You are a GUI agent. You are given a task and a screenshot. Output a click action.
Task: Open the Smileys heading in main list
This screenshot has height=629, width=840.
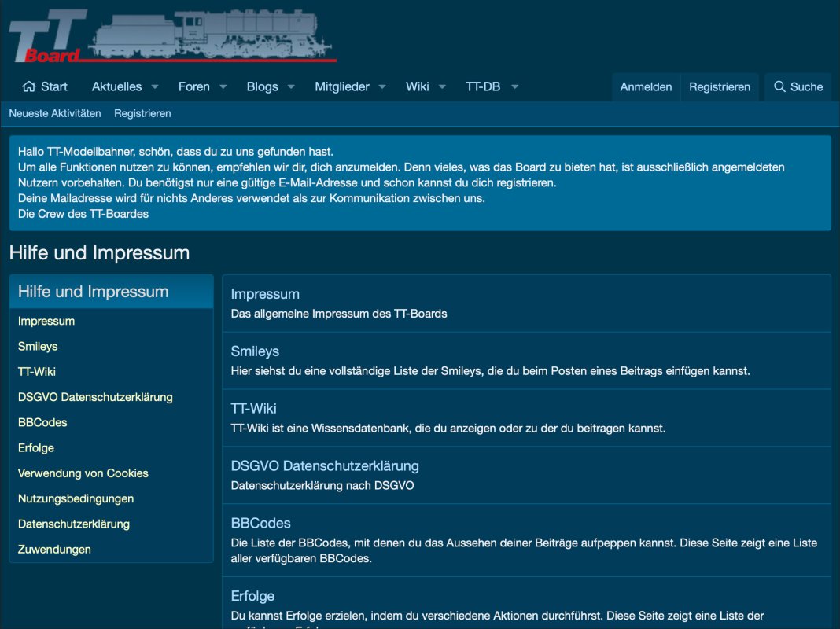click(255, 351)
